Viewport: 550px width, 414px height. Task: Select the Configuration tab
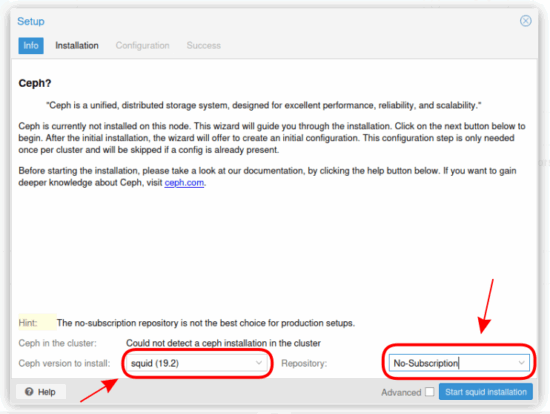tap(142, 46)
